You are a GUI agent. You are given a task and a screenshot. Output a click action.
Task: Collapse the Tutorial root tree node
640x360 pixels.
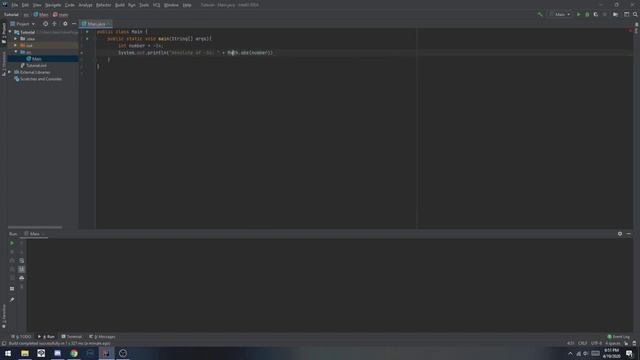(10, 32)
